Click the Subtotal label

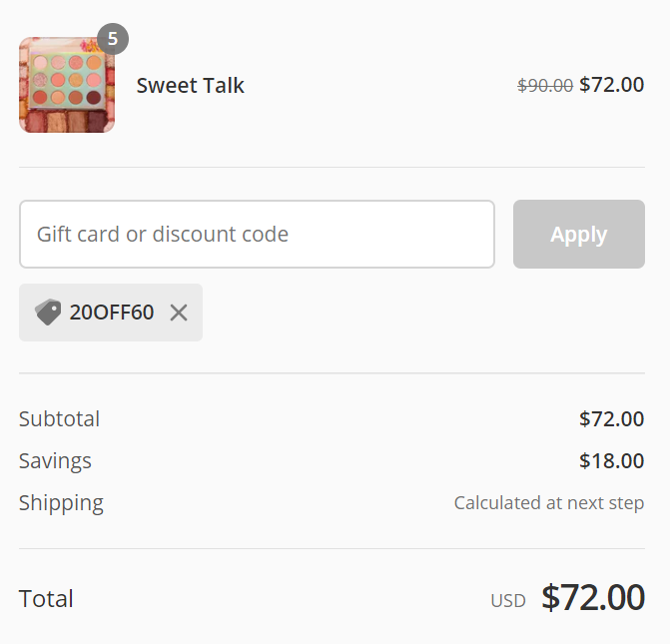(x=59, y=418)
